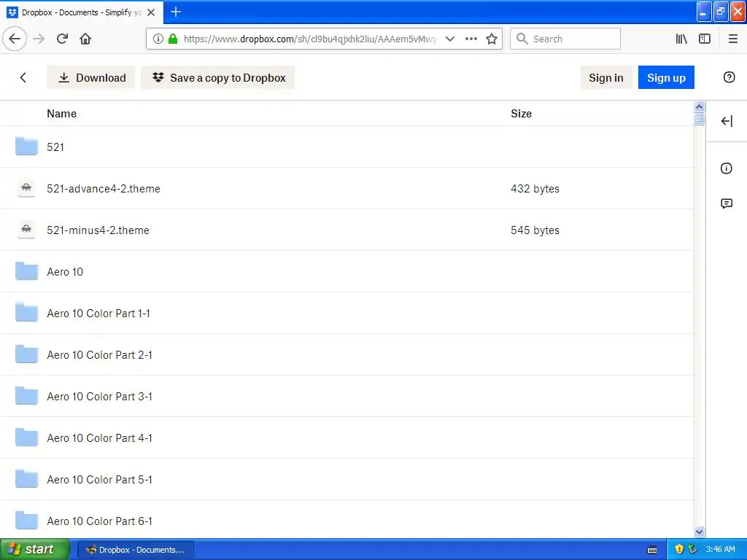Open page actions three-dots menu

coord(471,39)
